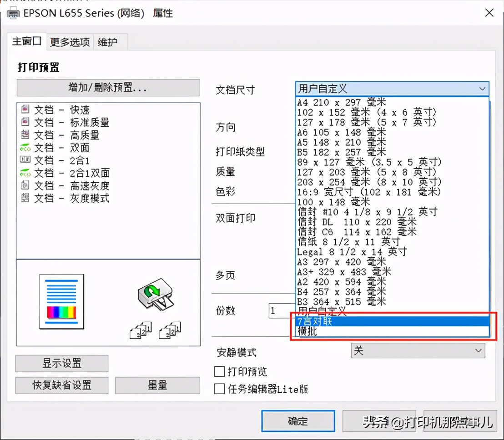The height and width of the screenshot is (440, 504).
Task: Click the 墨量 button
Action: click(x=157, y=385)
